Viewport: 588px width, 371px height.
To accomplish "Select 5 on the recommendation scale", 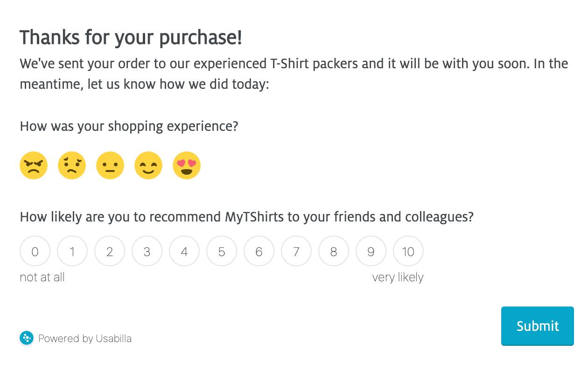I will point(222,251).
